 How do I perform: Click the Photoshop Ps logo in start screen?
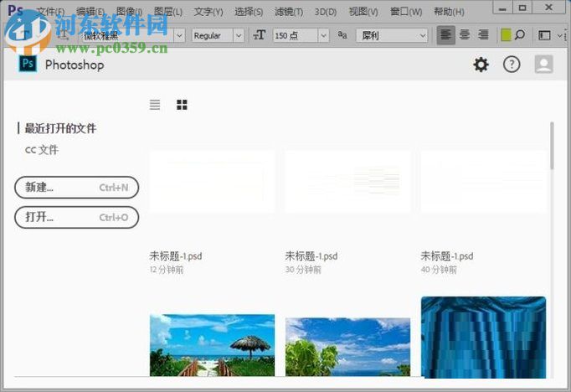pyautogui.click(x=28, y=64)
